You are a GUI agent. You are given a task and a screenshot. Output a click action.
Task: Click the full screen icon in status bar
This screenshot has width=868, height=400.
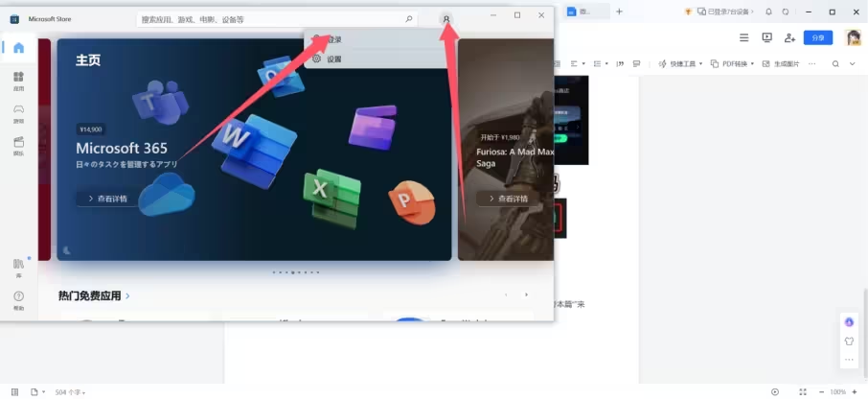tap(803, 392)
